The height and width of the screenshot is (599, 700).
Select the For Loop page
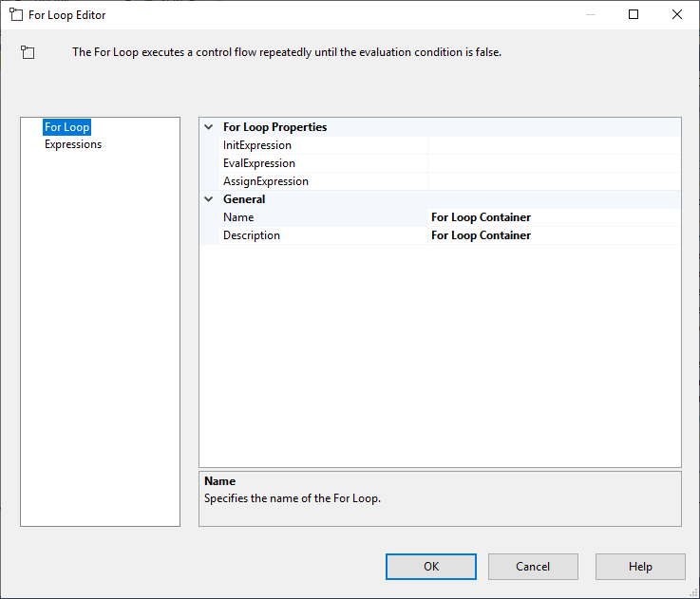(66, 127)
